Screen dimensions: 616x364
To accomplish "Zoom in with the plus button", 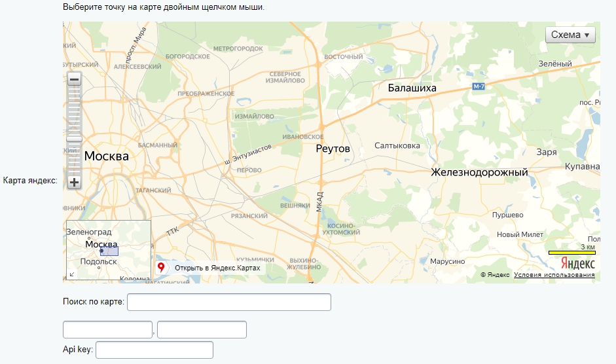I will click(74, 183).
